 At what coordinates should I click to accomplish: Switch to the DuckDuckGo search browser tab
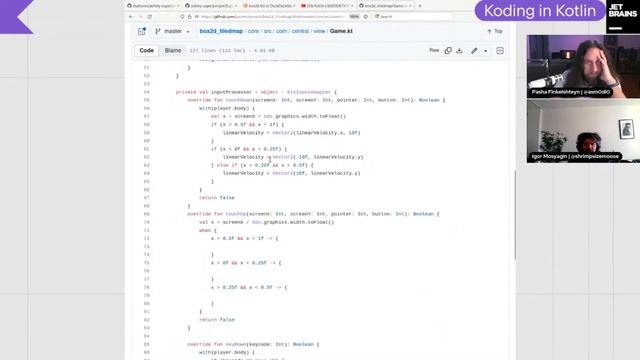pos(268,6)
